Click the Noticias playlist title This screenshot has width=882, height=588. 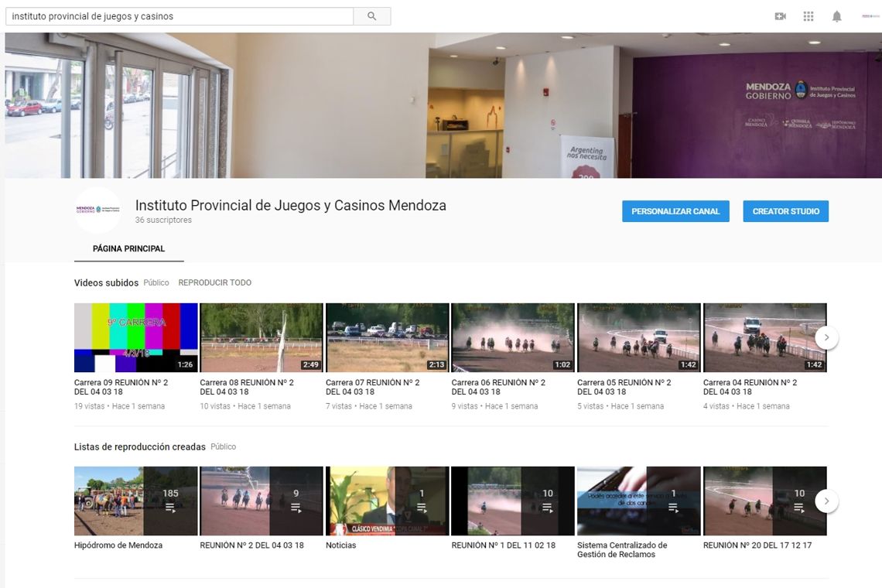pos(341,545)
